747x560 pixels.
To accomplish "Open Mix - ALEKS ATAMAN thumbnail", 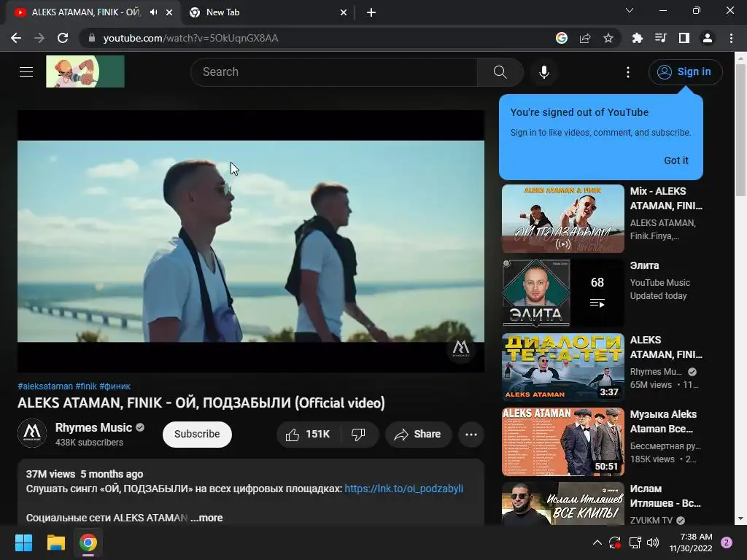I will [562, 219].
